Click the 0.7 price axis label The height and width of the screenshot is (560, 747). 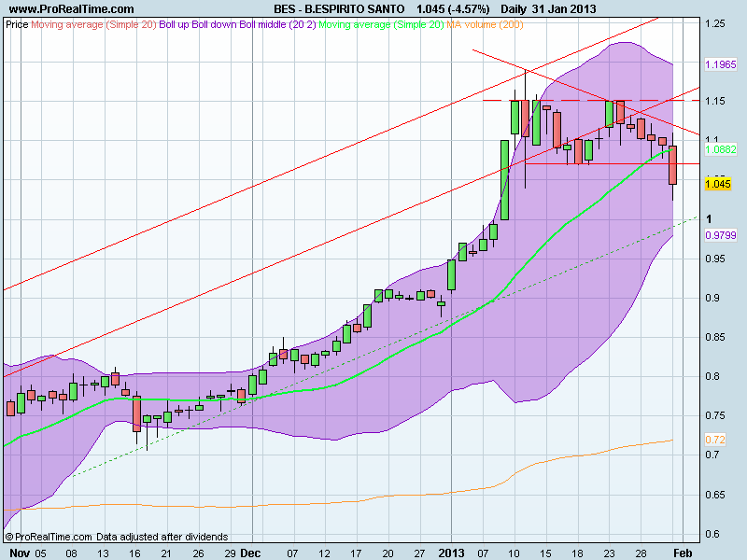pyautogui.click(x=712, y=455)
